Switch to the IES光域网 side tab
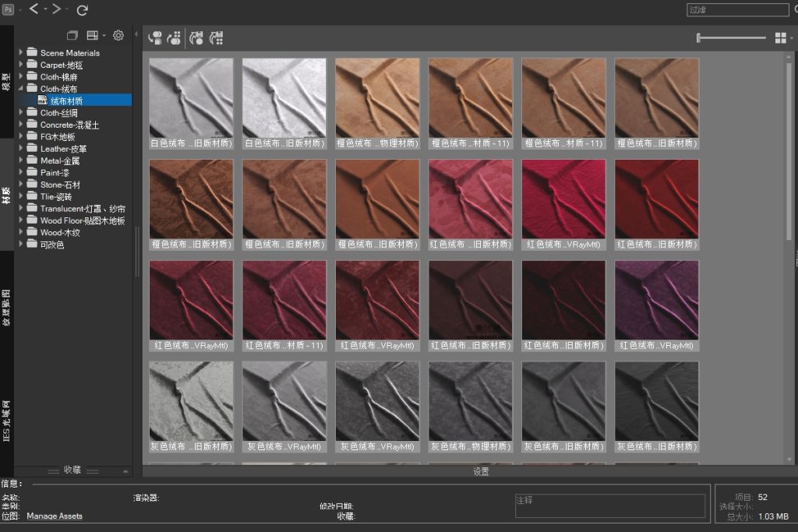 tap(6, 421)
